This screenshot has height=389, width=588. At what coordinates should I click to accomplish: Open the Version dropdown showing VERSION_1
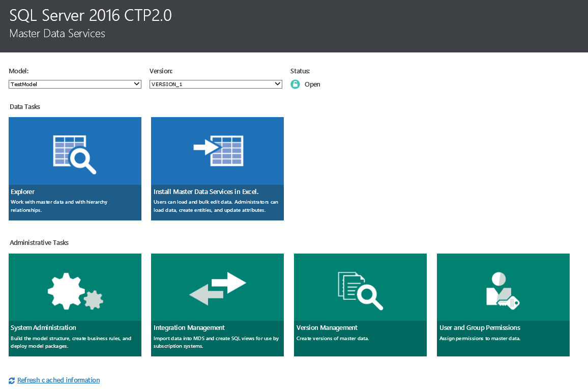click(x=215, y=84)
